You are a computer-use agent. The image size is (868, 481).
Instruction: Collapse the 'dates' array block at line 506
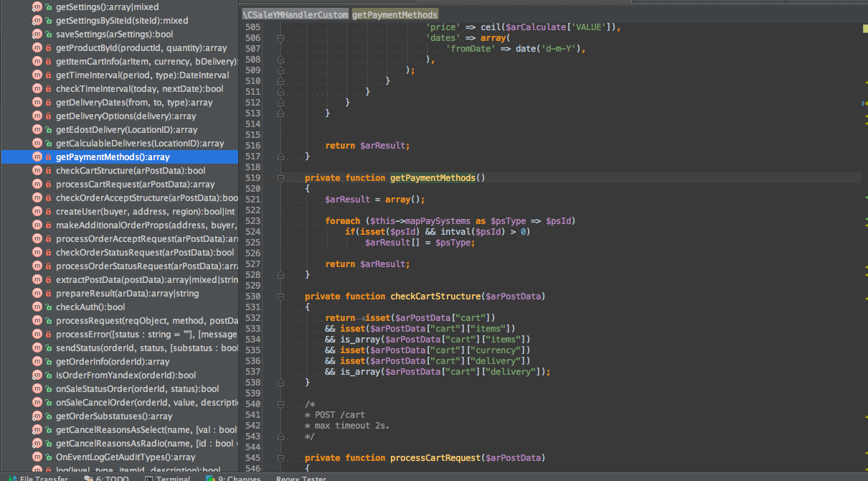(281, 38)
